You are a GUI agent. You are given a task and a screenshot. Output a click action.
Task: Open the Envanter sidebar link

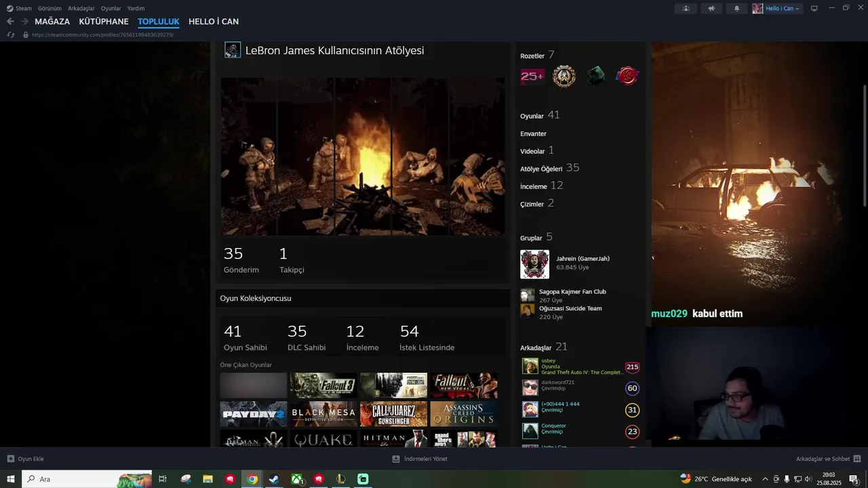click(533, 134)
